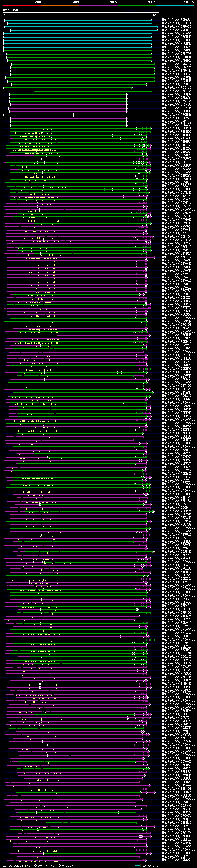Screen dimensions: 197x868
Task: Click the Large gaps legend text
Action: 38,865
